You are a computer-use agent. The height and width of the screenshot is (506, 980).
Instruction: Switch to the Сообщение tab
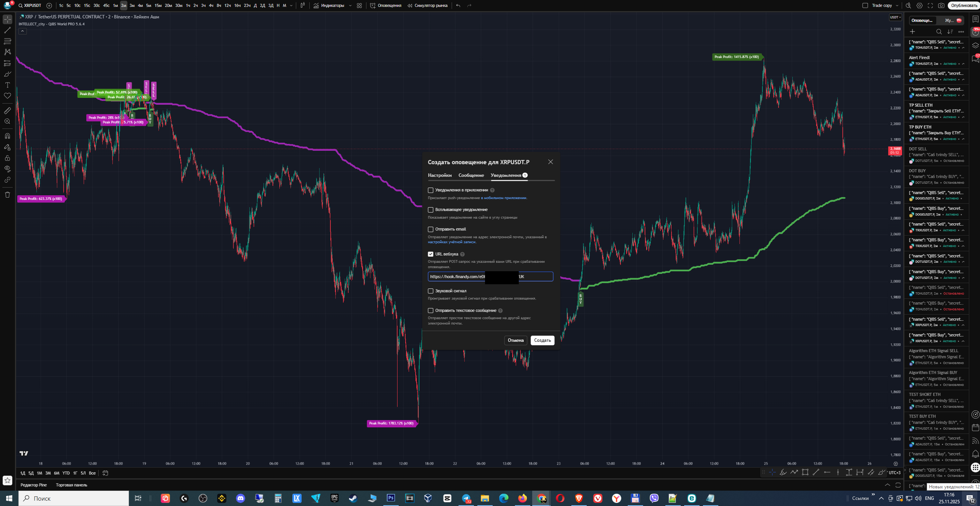tap(471, 175)
